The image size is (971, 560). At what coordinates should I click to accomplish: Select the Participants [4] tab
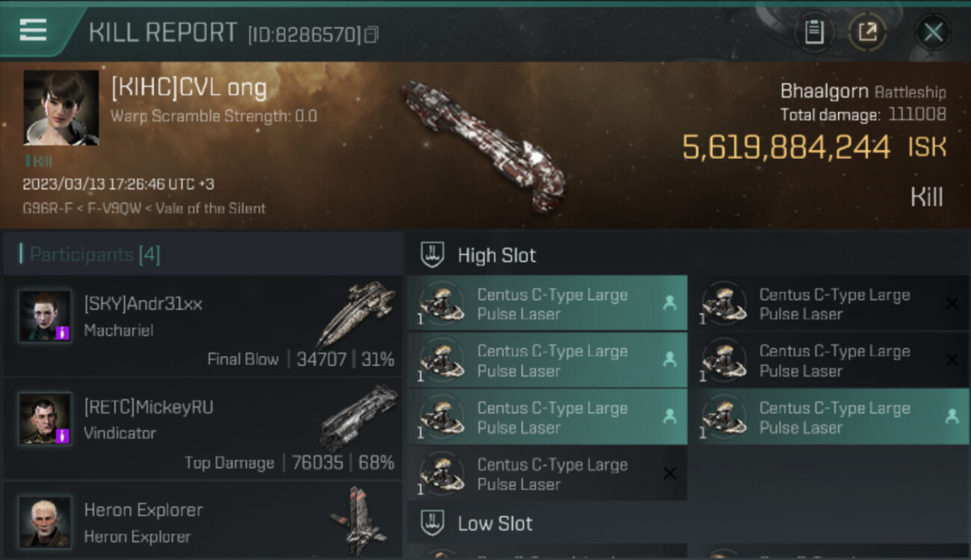click(x=94, y=255)
